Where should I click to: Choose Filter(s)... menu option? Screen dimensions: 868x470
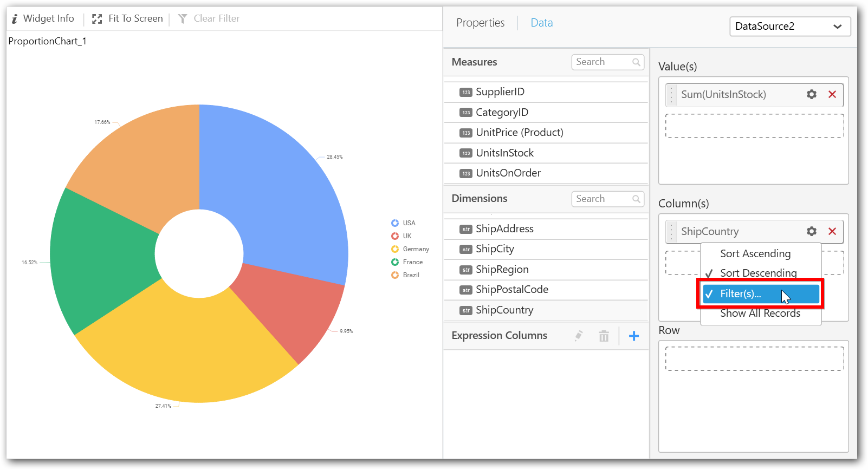[741, 293]
